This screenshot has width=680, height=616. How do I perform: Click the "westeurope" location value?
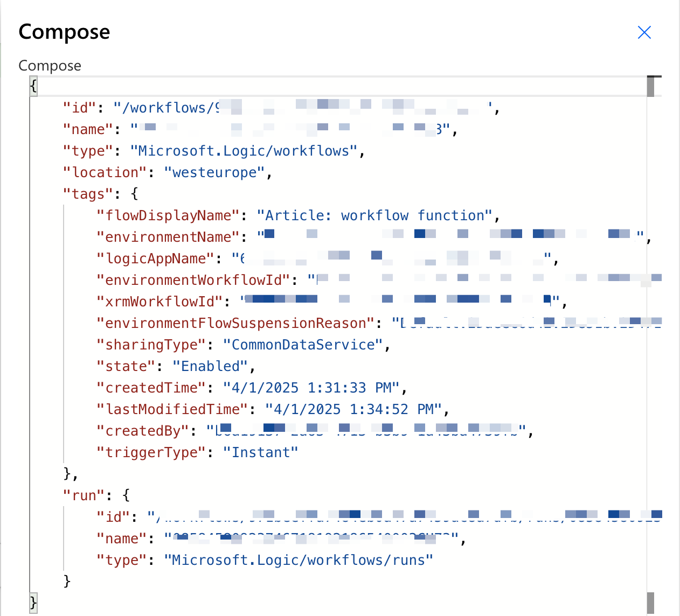coord(214,172)
